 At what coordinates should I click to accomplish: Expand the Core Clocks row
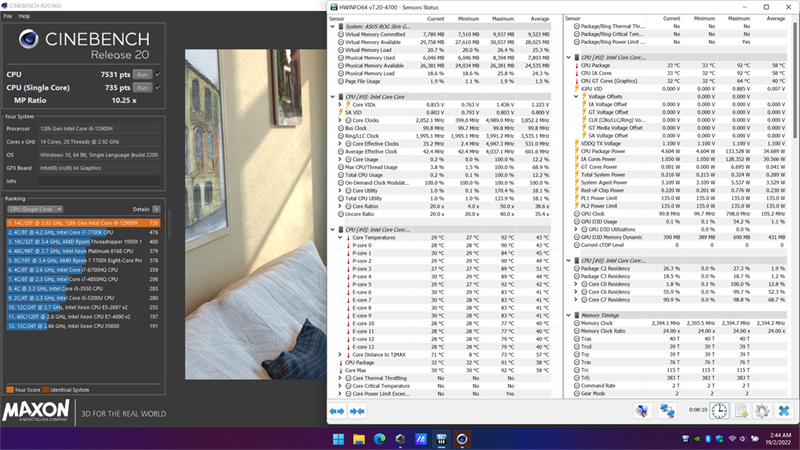click(x=340, y=120)
